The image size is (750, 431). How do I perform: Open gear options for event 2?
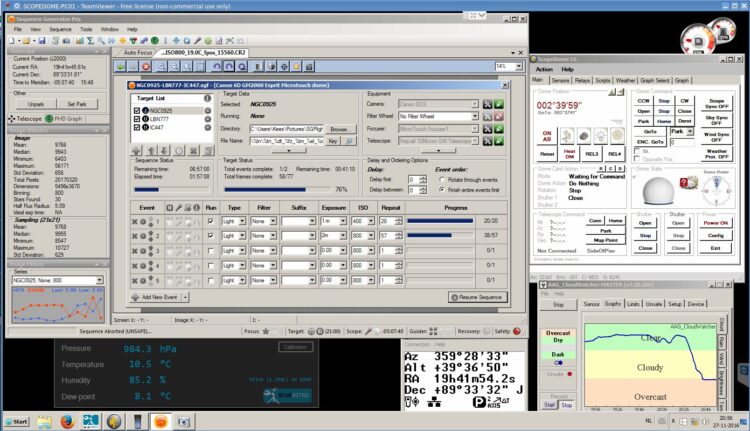143,236
